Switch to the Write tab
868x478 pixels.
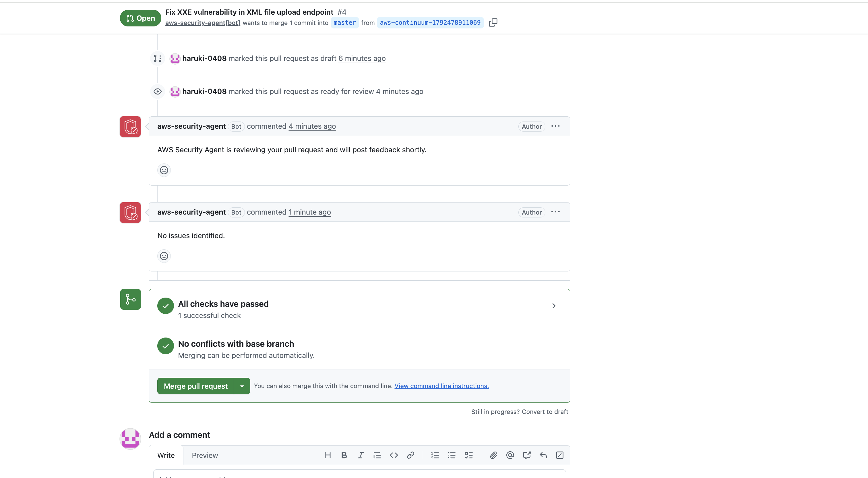click(x=166, y=455)
